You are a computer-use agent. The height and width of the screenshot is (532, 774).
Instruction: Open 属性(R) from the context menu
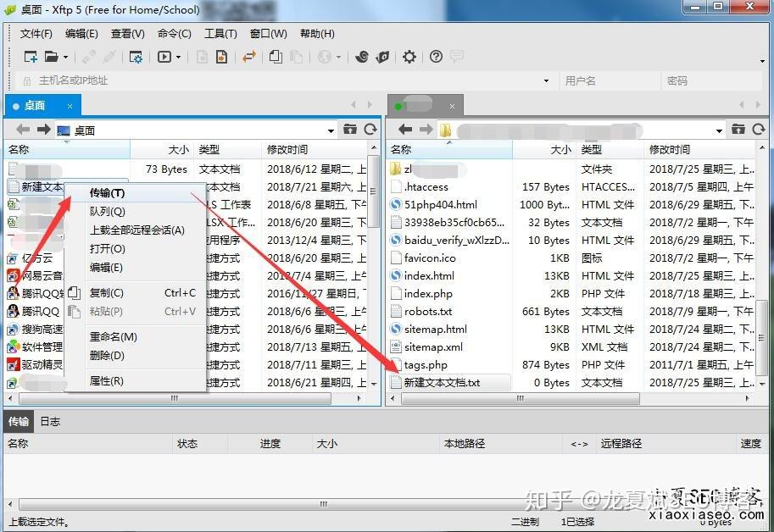pyautogui.click(x=136, y=380)
